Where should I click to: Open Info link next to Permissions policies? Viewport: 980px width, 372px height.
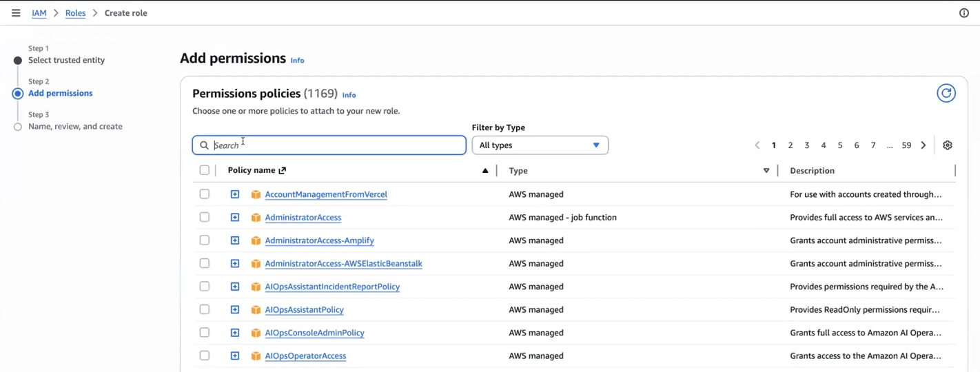click(349, 95)
